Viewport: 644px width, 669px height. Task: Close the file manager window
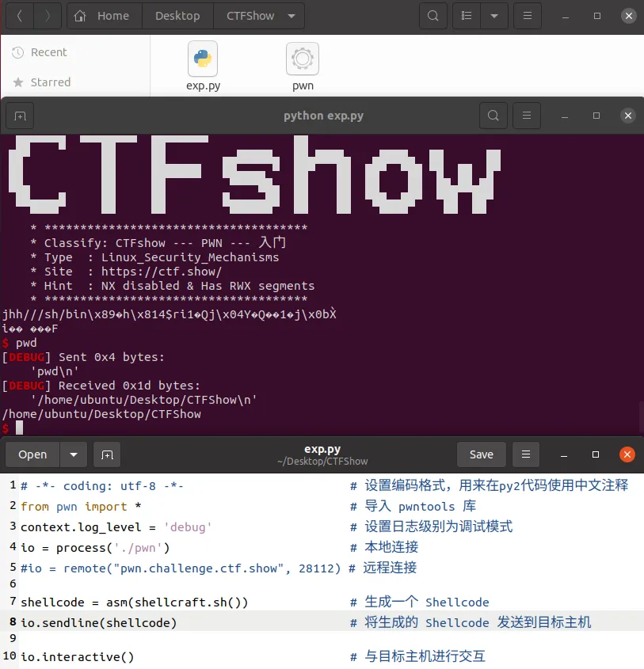pyautogui.click(x=629, y=16)
